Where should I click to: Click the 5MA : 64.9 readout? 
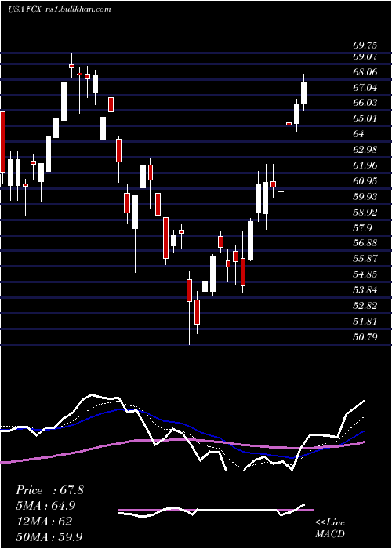pos(45,506)
